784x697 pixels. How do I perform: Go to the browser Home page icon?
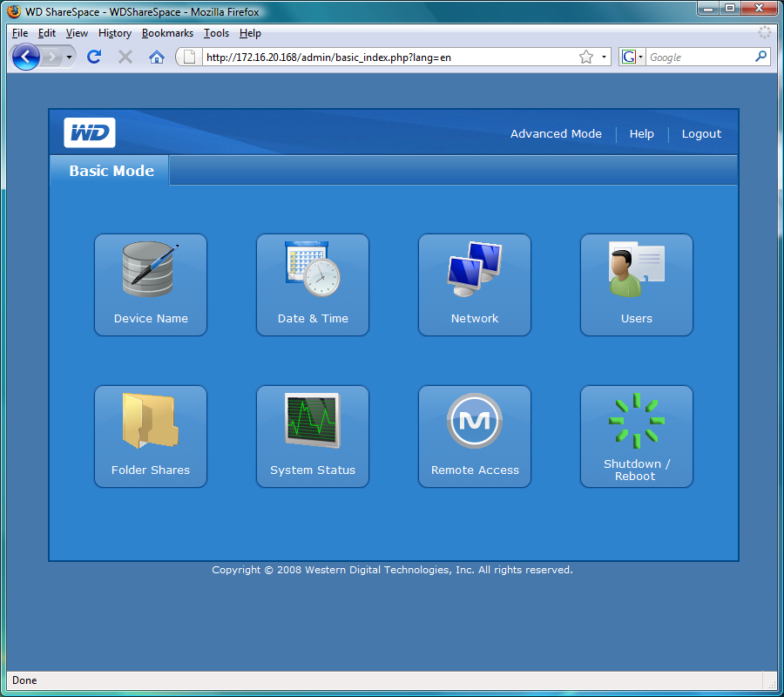coord(157,57)
